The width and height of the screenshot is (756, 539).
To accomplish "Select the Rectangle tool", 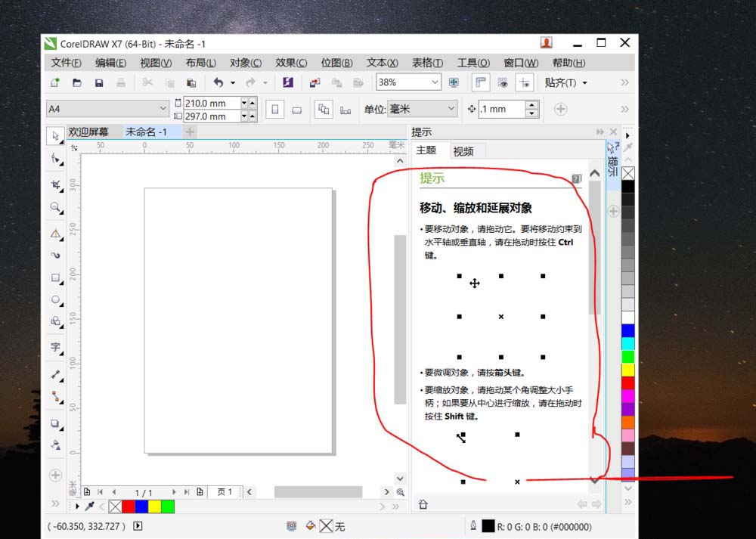I will [x=56, y=278].
